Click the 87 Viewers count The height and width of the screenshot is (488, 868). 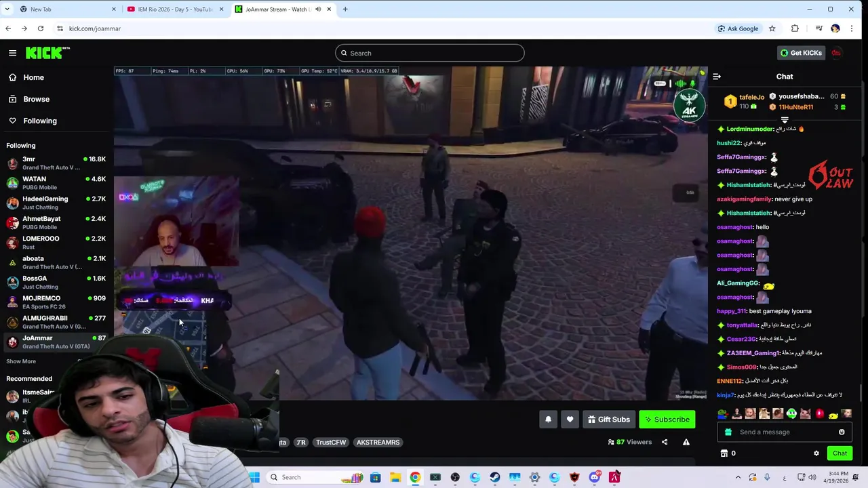click(x=629, y=442)
